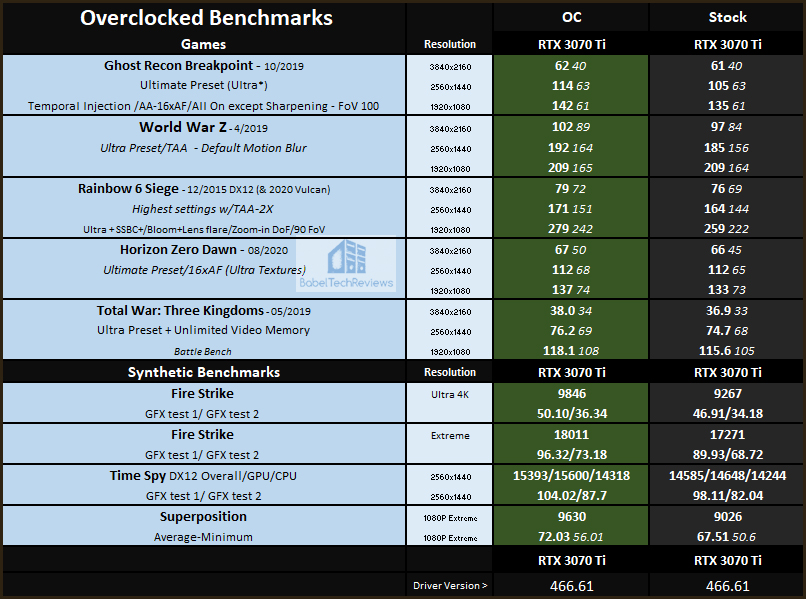Click OC Superposition result "72.03 56.01"
Viewport: 806px width, 599px height.
point(571,537)
